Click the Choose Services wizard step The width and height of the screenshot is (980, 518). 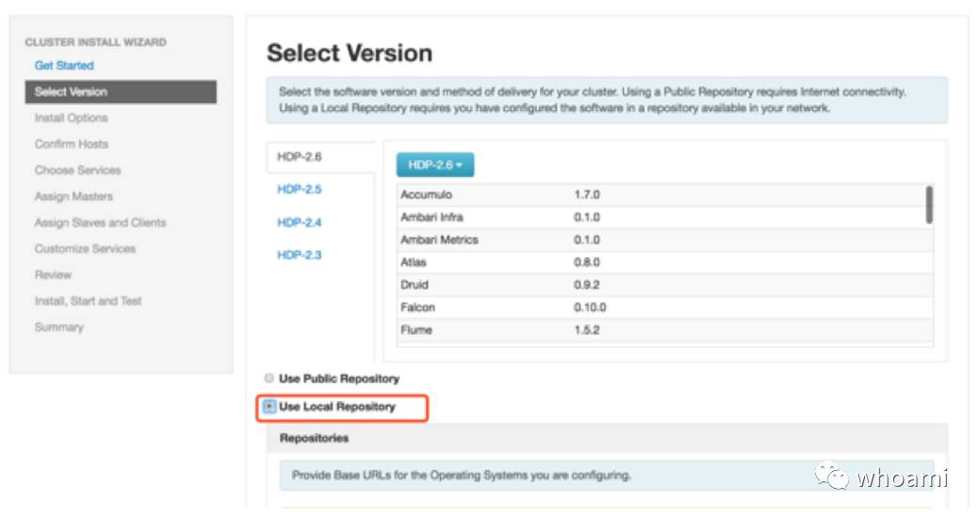click(77, 170)
